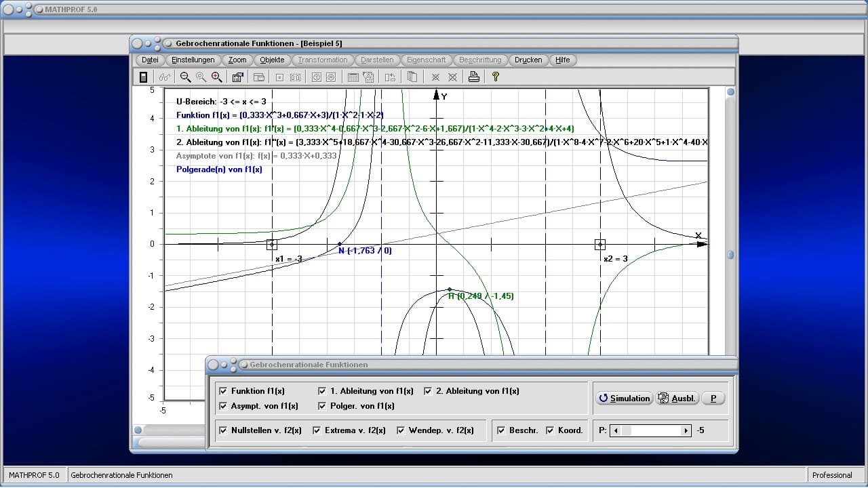Disable the Beschr. labels checkbox
The image size is (868, 488).
(x=501, y=430)
